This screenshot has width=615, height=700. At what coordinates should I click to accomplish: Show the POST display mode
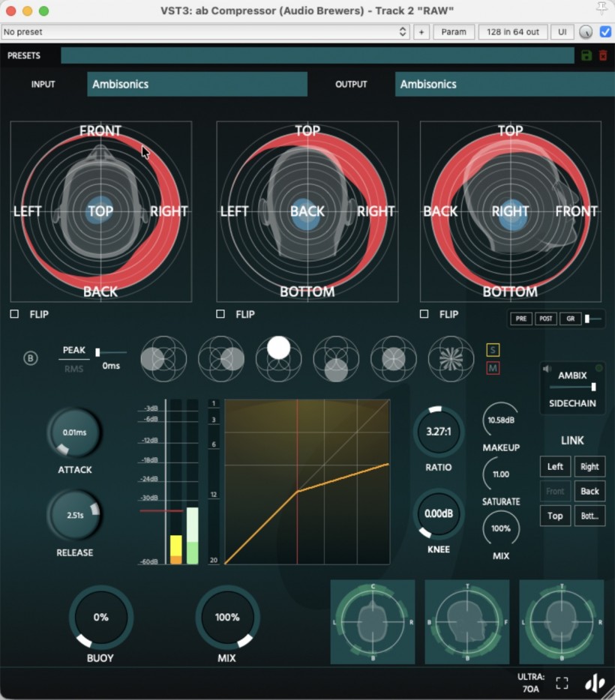click(545, 319)
